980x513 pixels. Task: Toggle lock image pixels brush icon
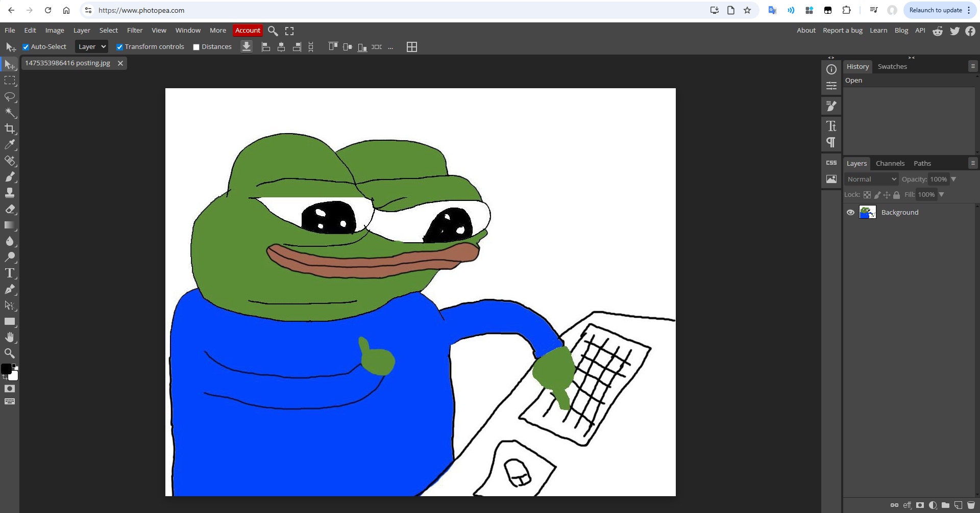877,195
